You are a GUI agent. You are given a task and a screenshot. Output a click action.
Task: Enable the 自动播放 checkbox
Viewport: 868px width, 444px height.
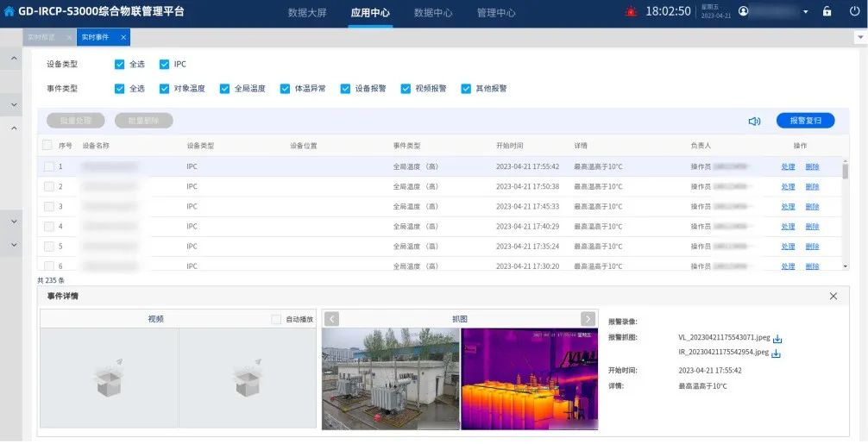276,319
